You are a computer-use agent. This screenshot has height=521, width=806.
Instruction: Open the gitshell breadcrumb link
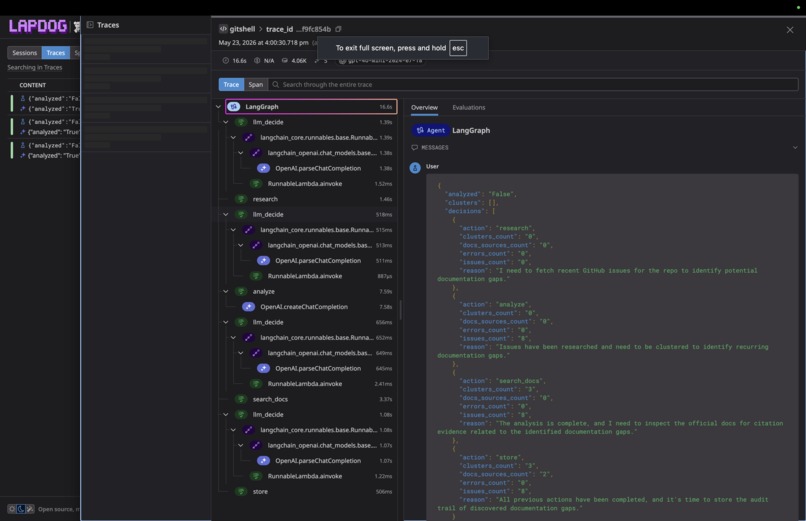click(242, 29)
